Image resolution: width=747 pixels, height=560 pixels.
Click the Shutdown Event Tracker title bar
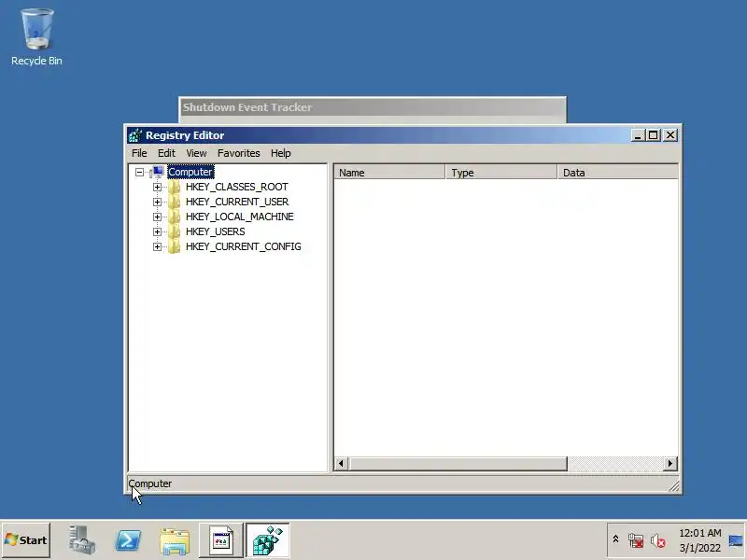click(x=373, y=107)
